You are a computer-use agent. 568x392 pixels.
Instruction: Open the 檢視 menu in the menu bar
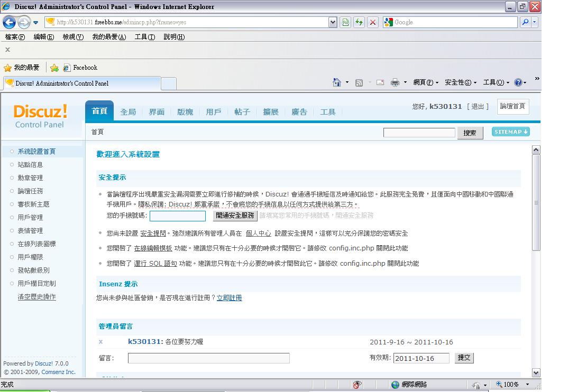click(x=73, y=37)
